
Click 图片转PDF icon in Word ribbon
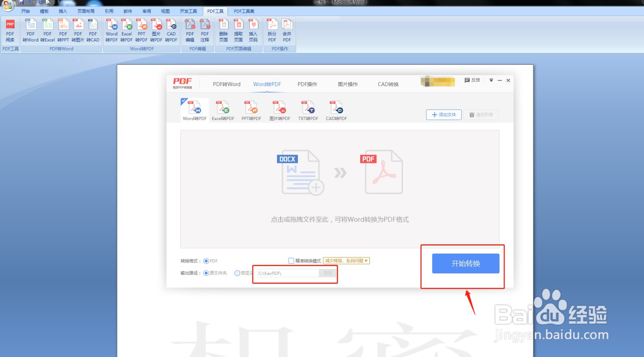(156, 31)
